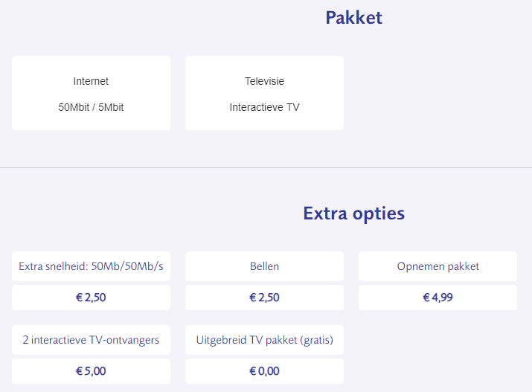Choose the price below Extra snelheid
The height and width of the screenshot is (392, 532).
click(91, 298)
